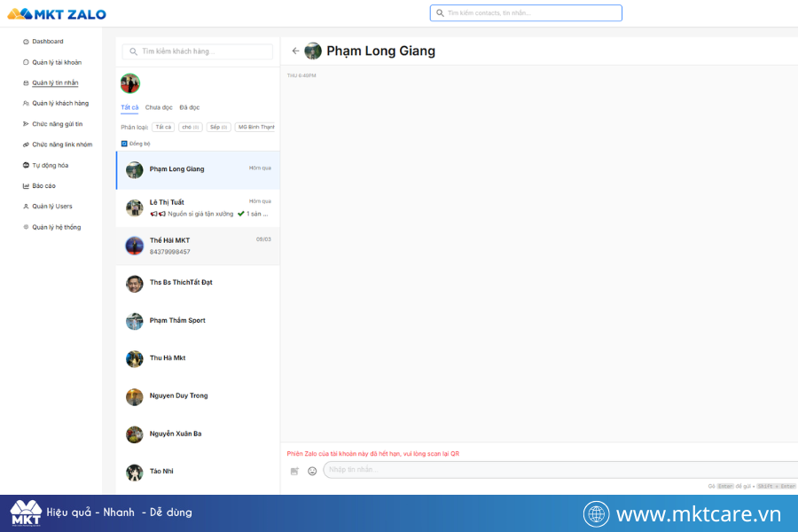Switch to the Đã đọc tab
Viewport: 798px width, 532px height.
(x=190, y=107)
